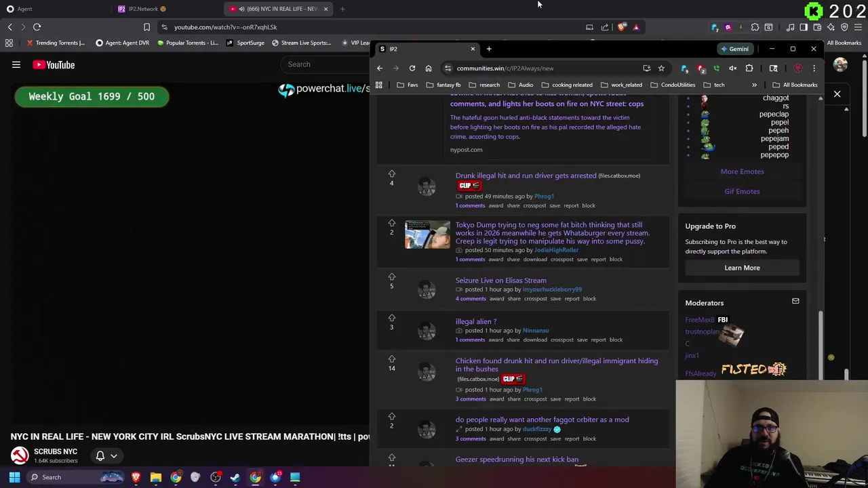Open the SportSurge bookmark in Brave
The width and height of the screenshot is (868, 488).
[x=245, y=43]
